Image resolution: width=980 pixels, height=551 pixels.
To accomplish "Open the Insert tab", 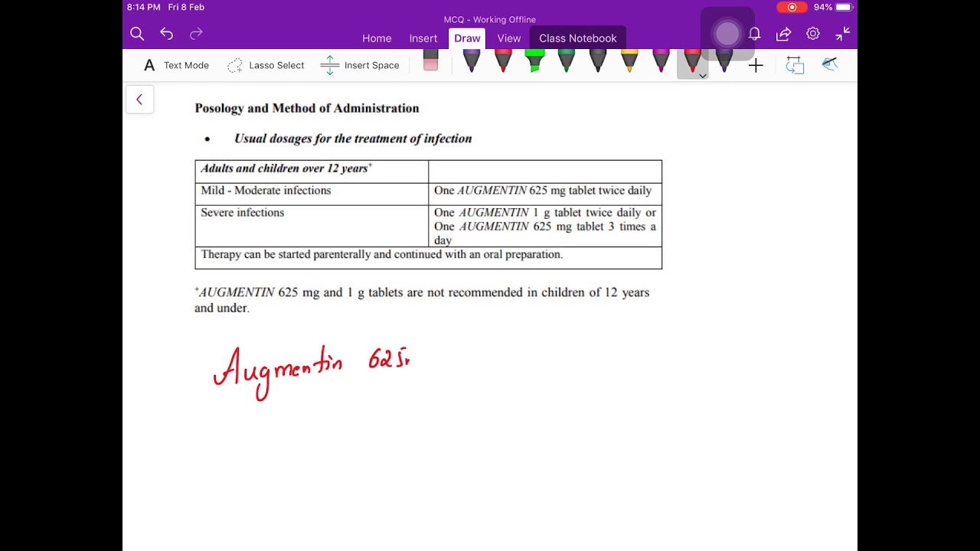I will pos(423,38).
